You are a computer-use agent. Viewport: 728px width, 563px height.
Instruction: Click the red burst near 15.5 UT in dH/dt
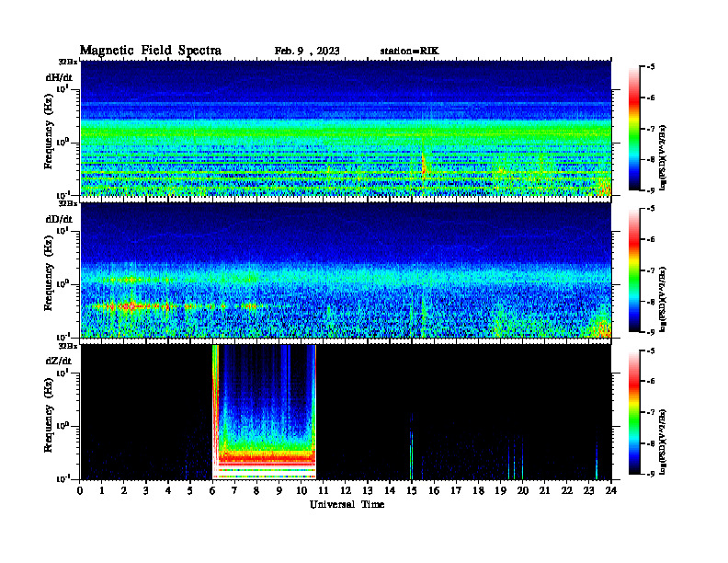423,165
